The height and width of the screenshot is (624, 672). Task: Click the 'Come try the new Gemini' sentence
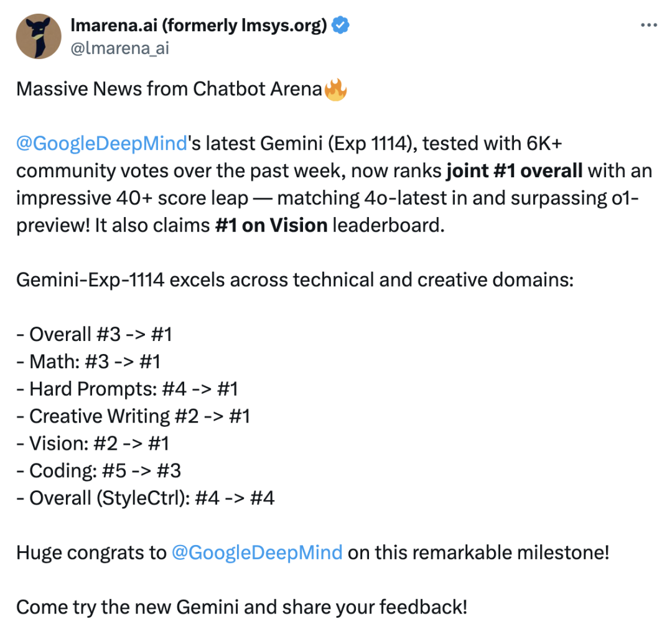pyautogui.click(x=241, y=607)
